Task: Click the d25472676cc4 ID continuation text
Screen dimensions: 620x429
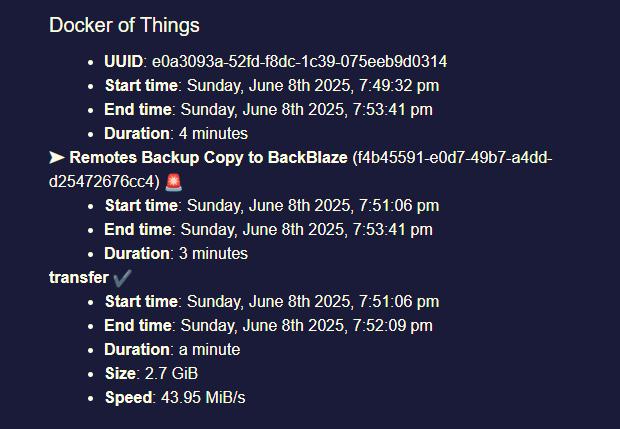Action: (x=104, y=182)
